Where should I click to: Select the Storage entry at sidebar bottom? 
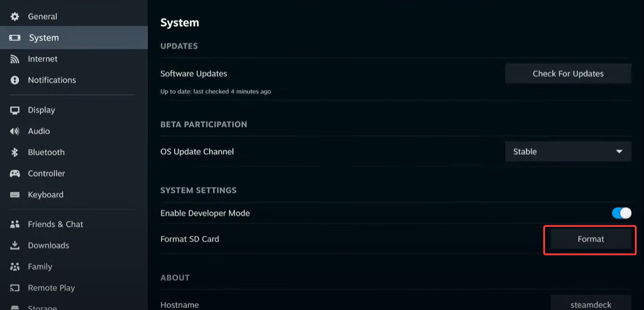(42, 307)
